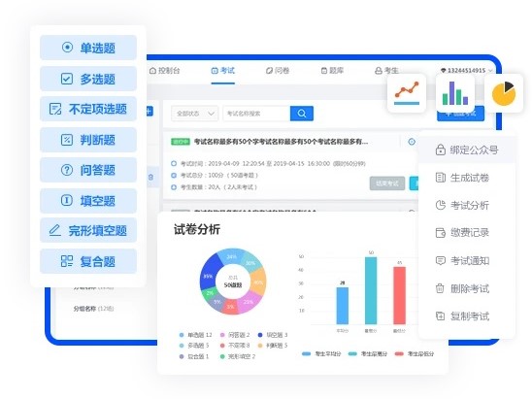Image resolution: width=532 pixels, height=399 pixels.
Task: Choose 考试分析 from the menu
Action: (x=467, y=205)
